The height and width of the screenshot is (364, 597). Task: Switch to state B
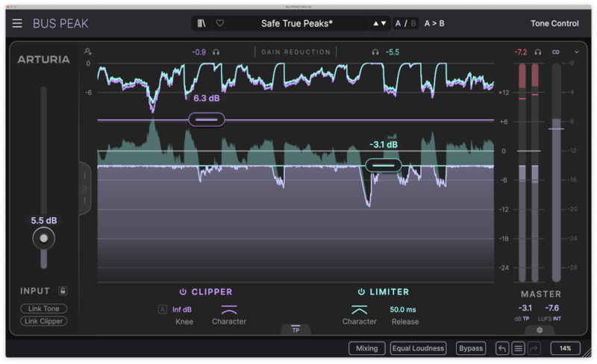pos(413,24)
